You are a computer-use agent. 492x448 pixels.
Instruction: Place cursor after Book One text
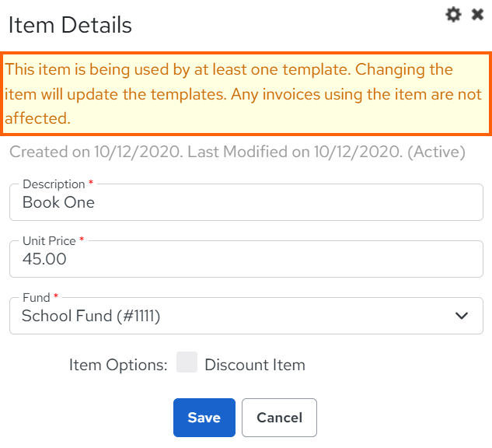point(96,202)
